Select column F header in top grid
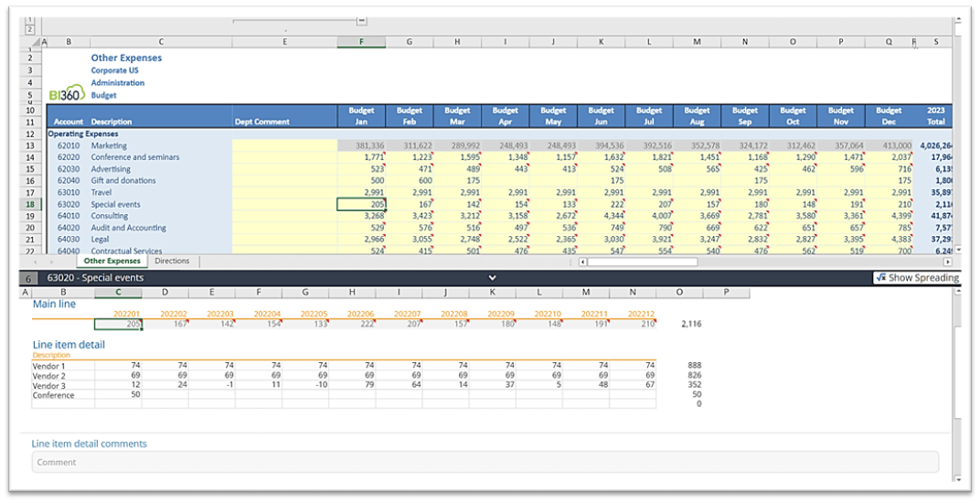Screen dimensions: 980x503 click(x=360, y=42)
